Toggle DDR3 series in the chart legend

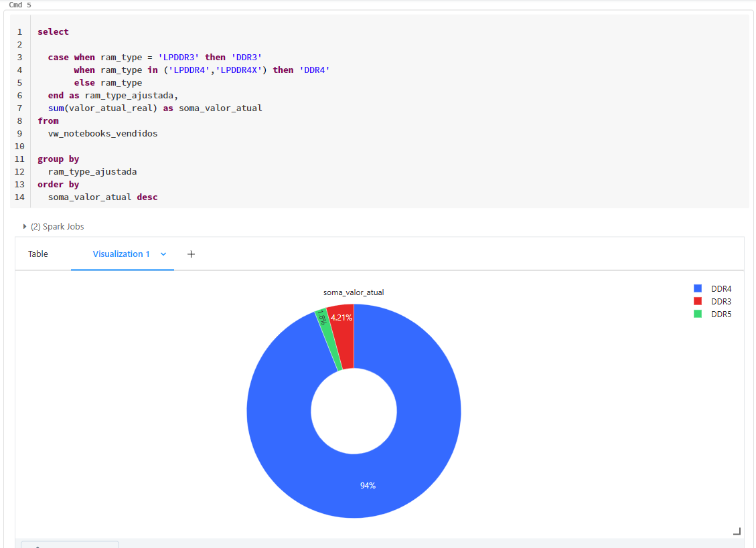point(721,301)
